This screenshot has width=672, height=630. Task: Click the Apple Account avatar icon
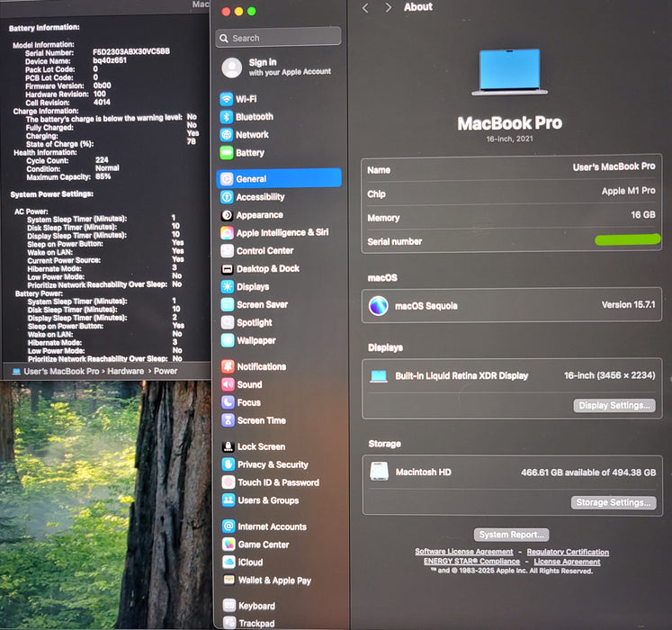232,67
